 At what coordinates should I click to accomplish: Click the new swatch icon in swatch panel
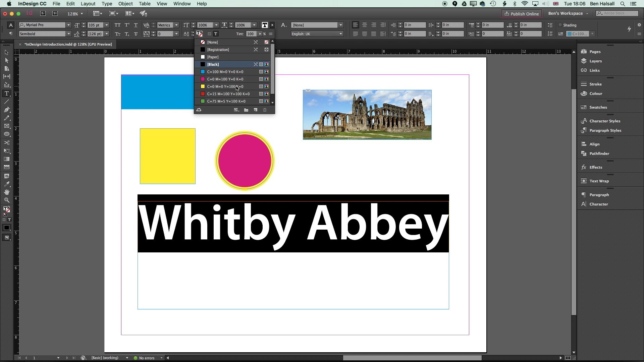pyautogui.click(x=256, y=110)
